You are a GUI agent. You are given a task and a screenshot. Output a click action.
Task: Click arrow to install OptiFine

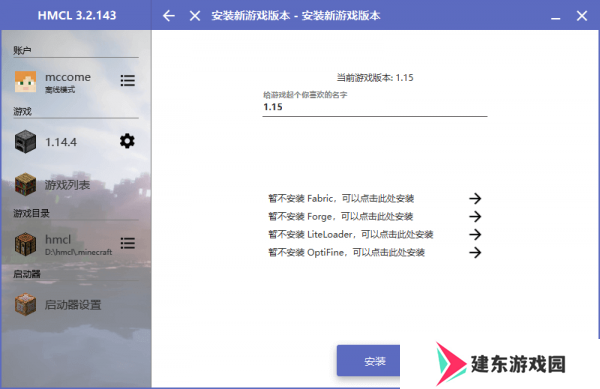[x=475, y=252]
